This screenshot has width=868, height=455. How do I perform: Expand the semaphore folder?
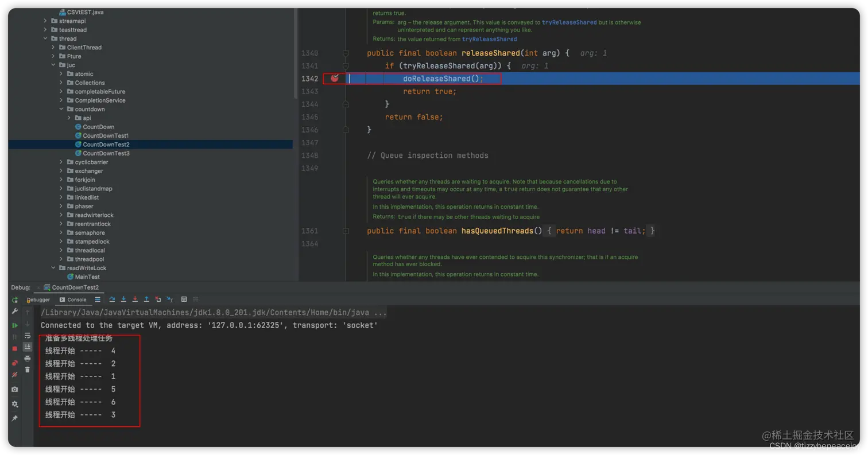click(x=61, y=233)
